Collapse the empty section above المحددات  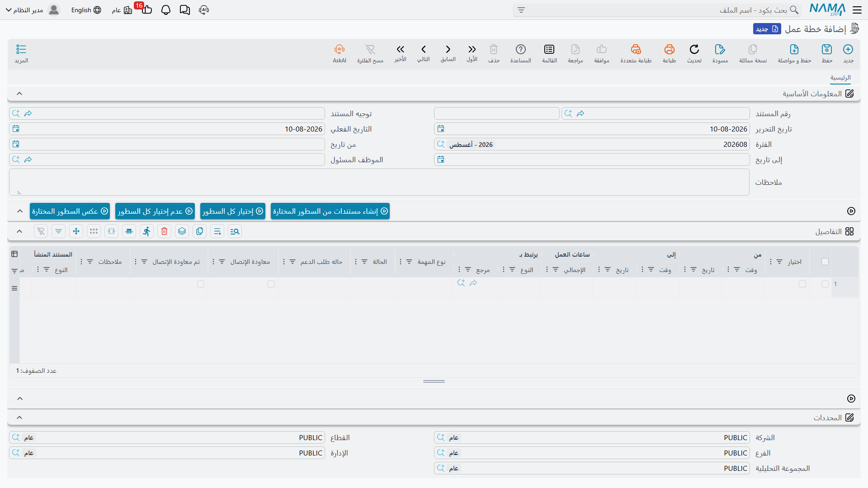(x=19, y=399)
